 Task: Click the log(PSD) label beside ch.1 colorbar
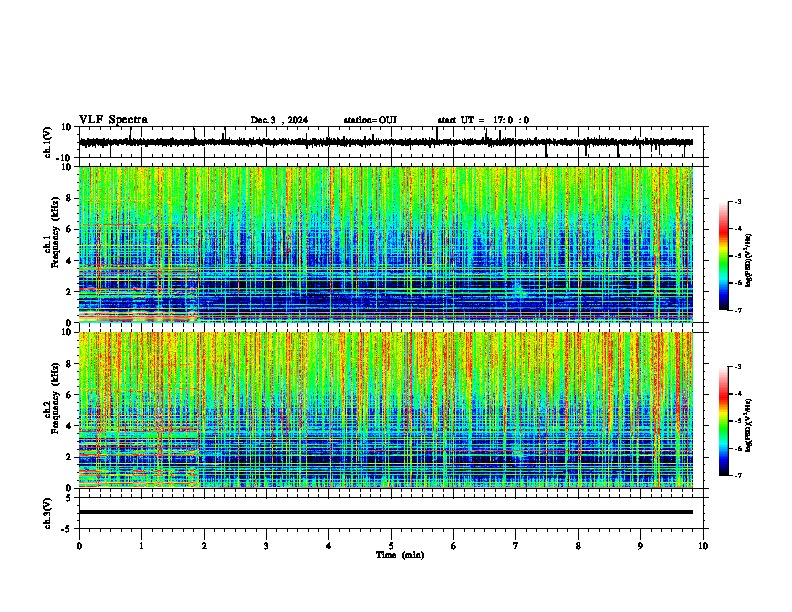[749, 260]
